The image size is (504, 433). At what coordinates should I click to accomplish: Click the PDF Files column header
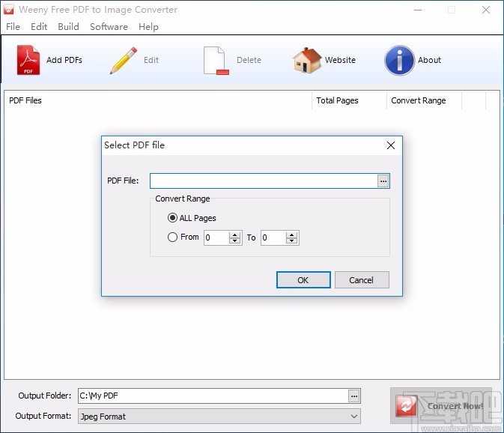(158, 100)
